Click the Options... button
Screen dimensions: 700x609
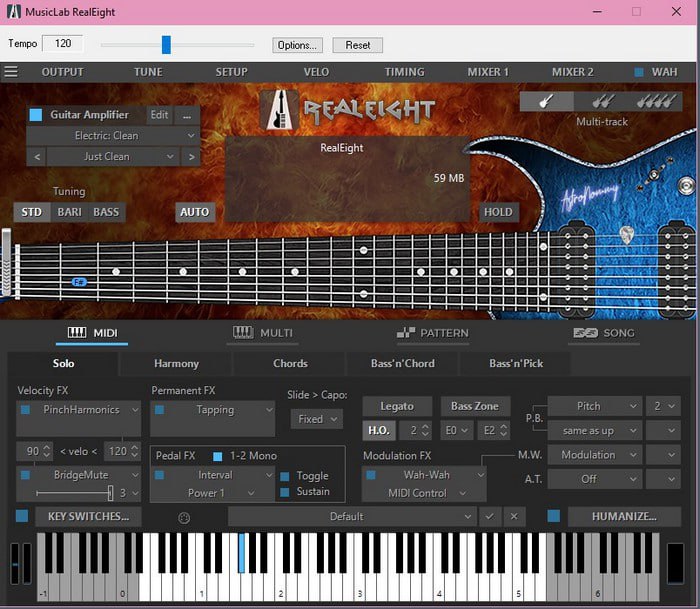297,45
